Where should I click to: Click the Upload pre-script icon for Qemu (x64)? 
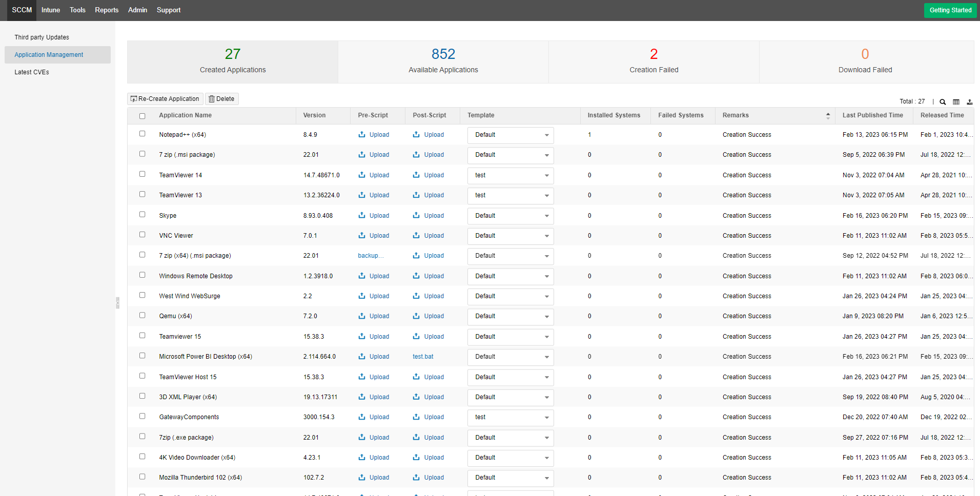(x=363, y=316)
